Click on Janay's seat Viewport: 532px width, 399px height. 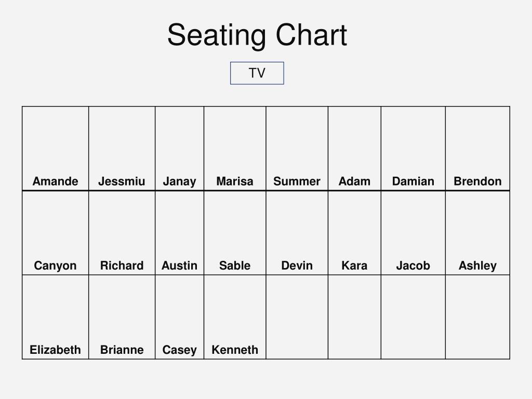coord(179,149)
